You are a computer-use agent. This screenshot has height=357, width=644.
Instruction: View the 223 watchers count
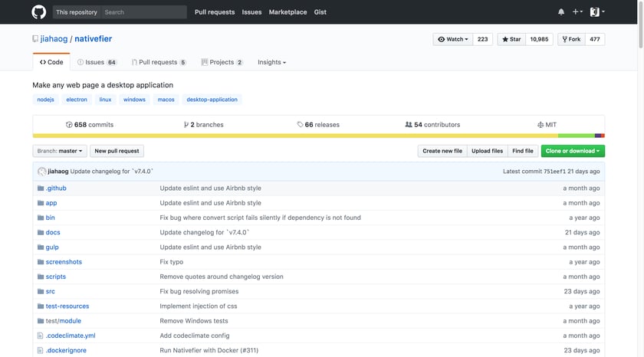[482, 39]
